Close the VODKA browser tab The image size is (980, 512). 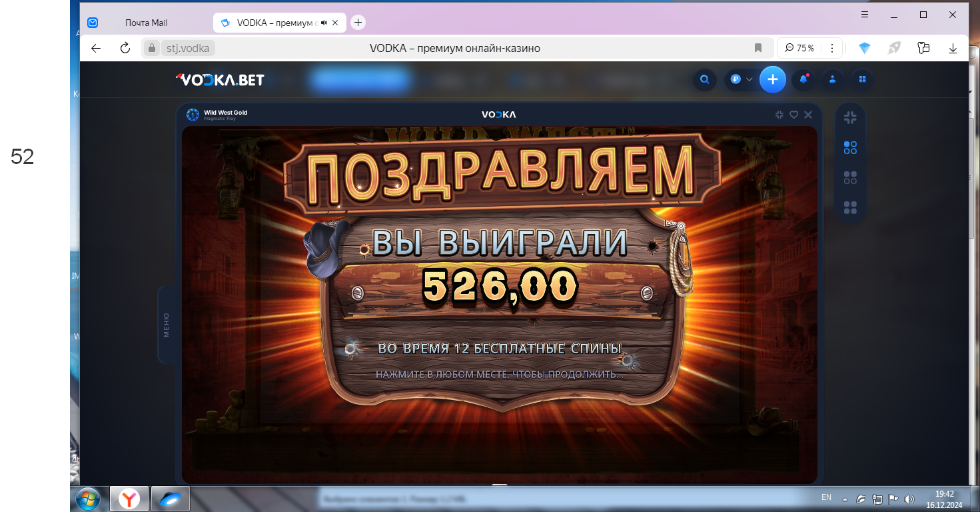[336, 23]
